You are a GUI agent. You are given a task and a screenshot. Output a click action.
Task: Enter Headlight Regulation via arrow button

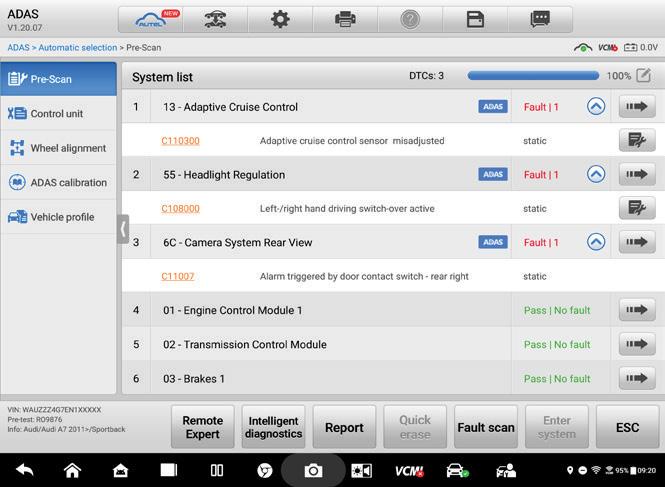(x=637, y=174)
